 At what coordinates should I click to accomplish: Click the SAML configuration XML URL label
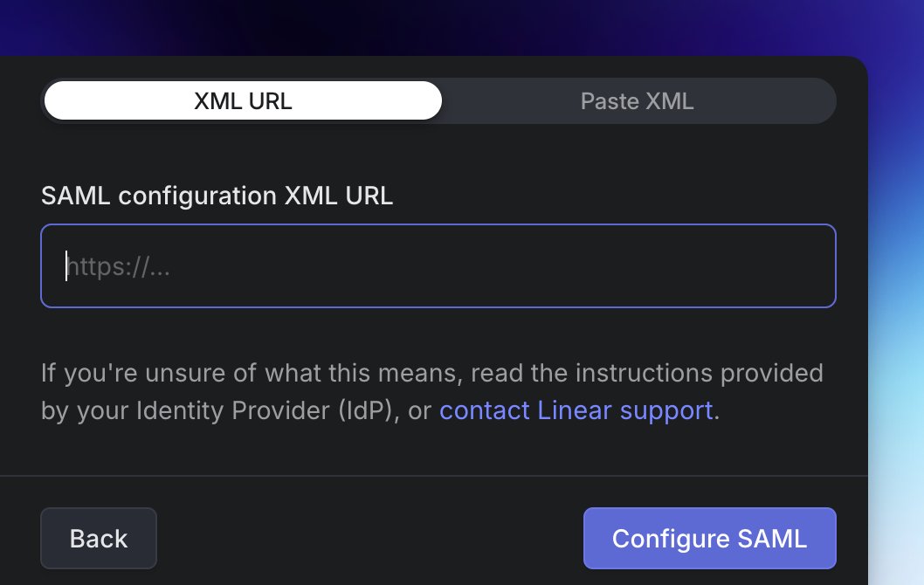[217, 196]
